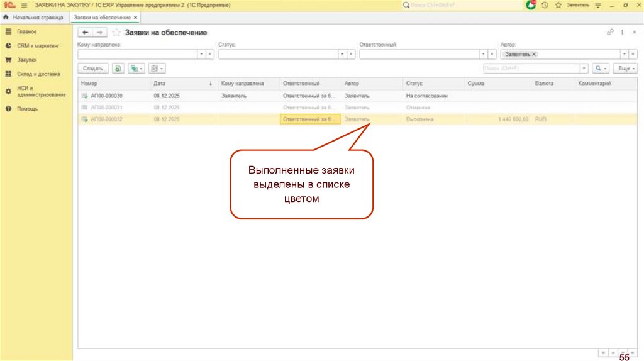
Task: Open create-based-on dropdown icon
Action: pos(136,69)
